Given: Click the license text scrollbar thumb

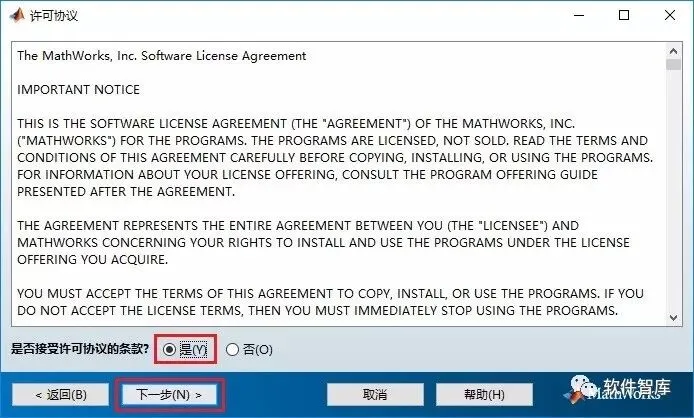Looking at the screenshot, I should 673,65.
